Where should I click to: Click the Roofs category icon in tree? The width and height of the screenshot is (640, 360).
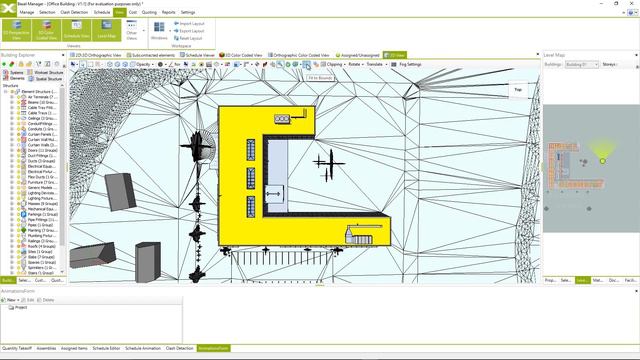pos(24,247)
